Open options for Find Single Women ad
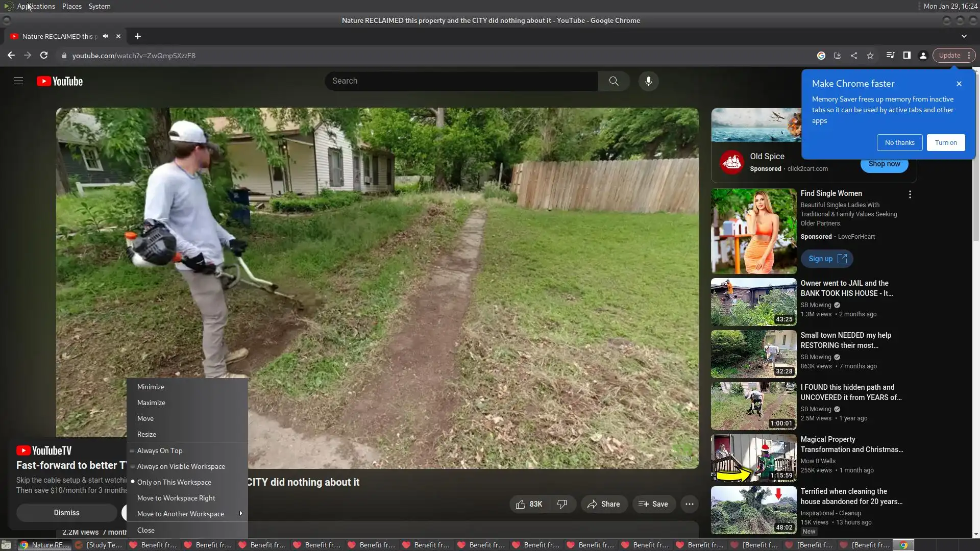 [x=910, y=194]
